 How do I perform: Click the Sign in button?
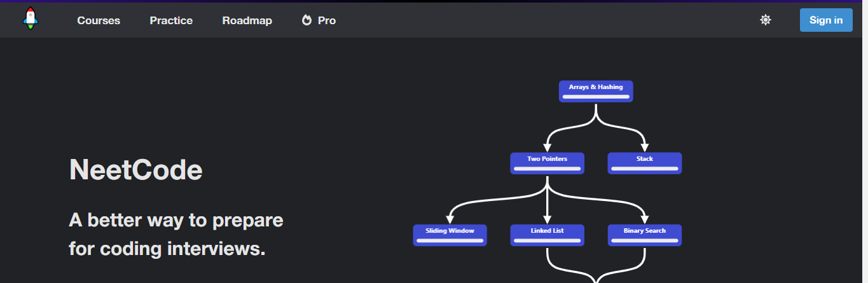tap(826, 20)
